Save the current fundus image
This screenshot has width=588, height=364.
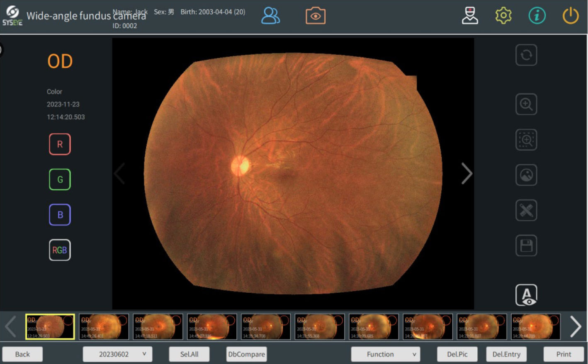pyautogui.click(x=526, y=245)
